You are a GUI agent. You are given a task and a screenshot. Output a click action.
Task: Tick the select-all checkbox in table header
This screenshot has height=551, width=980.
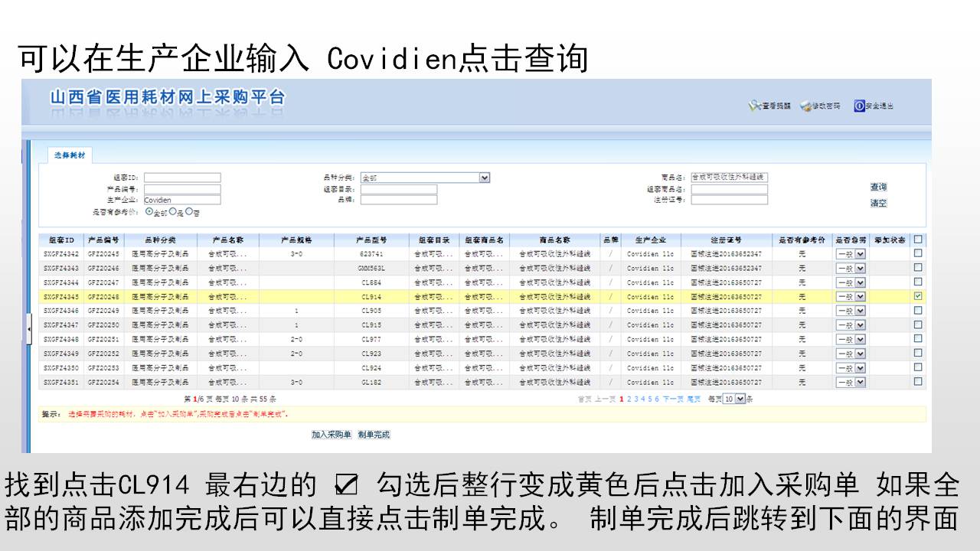(918, 240)
